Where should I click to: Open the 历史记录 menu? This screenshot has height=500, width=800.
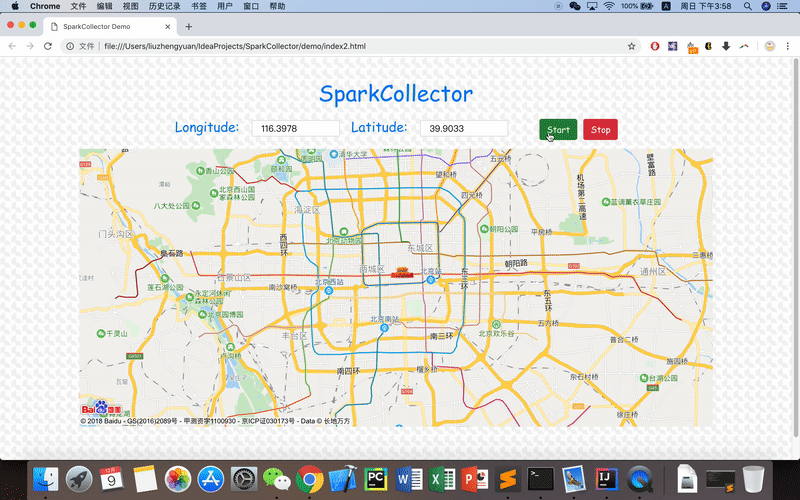(164, 6)
